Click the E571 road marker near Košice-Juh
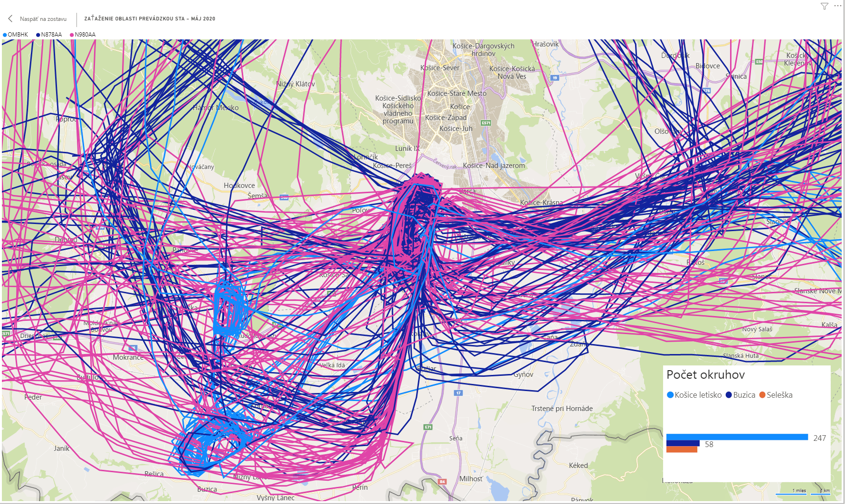The height and width of the screenshot is (504, 845). tap(485, 123)
